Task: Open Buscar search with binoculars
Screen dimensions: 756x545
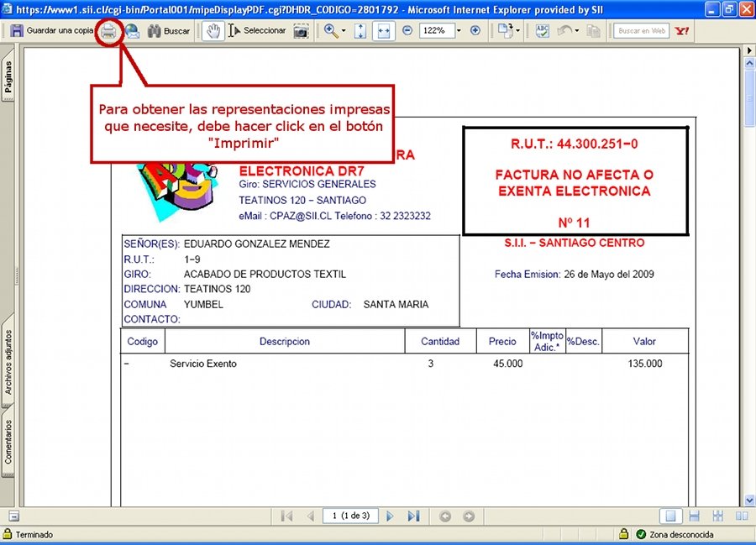Action: 168,31
